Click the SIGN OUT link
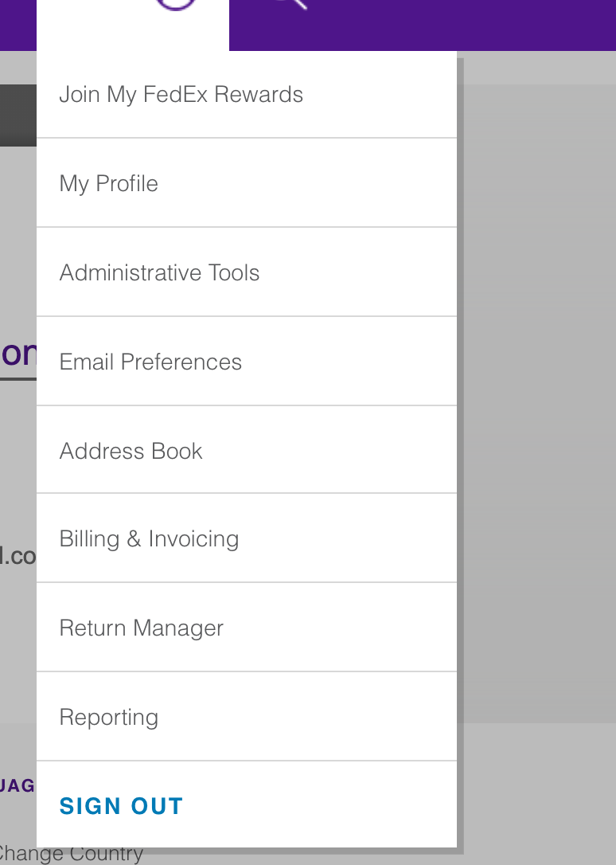The image size is (616, 865). 121,806
